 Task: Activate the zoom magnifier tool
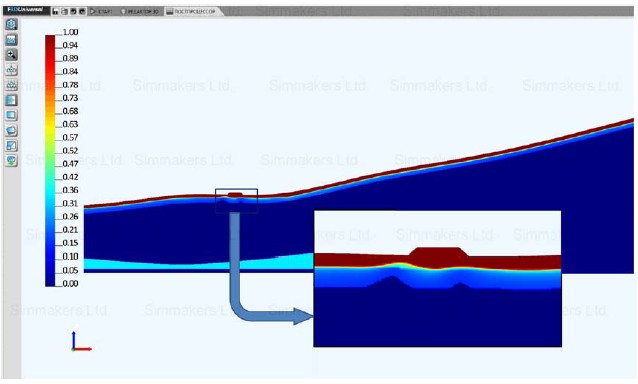[11, 55]
